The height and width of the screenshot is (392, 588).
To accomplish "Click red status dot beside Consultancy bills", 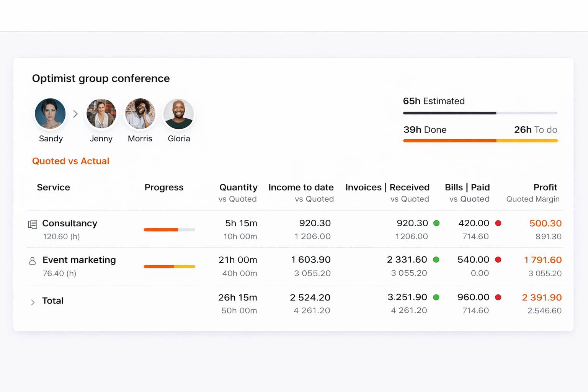I will click(x=498, y=223).
